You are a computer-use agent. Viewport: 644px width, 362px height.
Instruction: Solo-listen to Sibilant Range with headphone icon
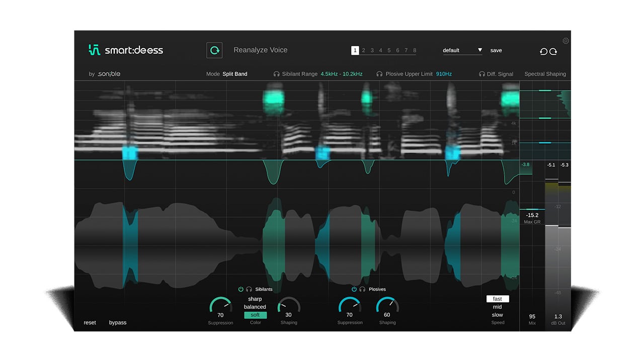click(x=276, y=74)
